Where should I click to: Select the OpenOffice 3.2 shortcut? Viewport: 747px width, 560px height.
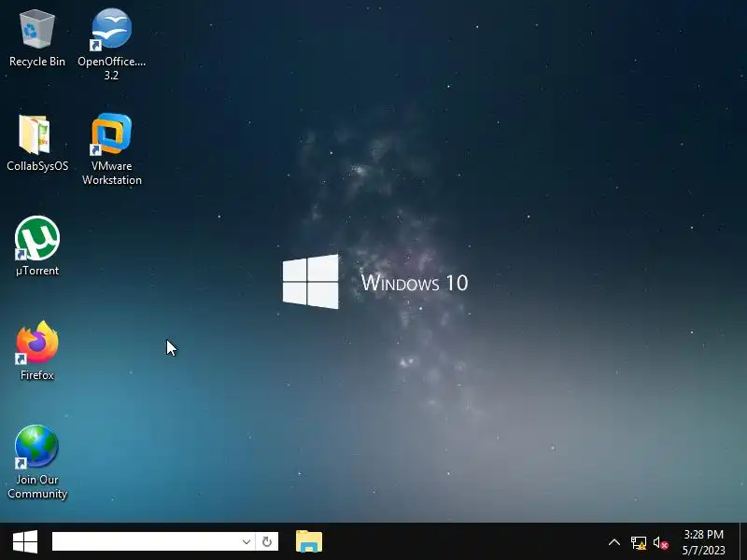pyautogui.click(x=111, y=44)
